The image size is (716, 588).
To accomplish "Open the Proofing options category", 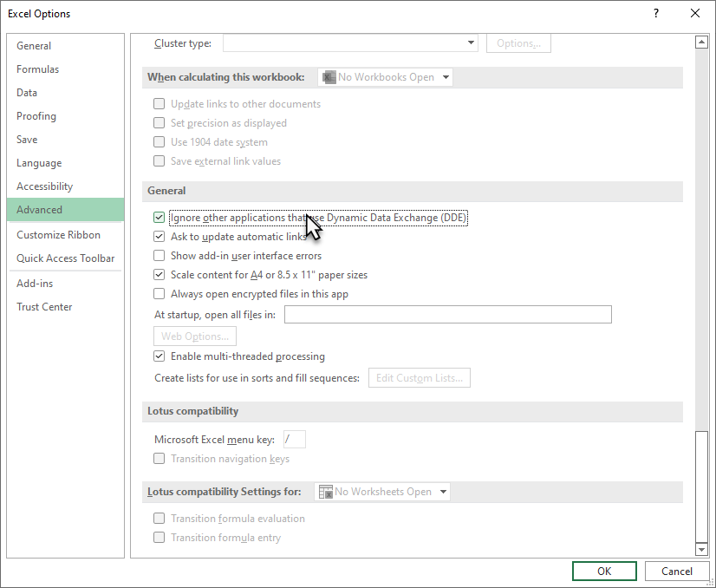I will pos(65,116).
